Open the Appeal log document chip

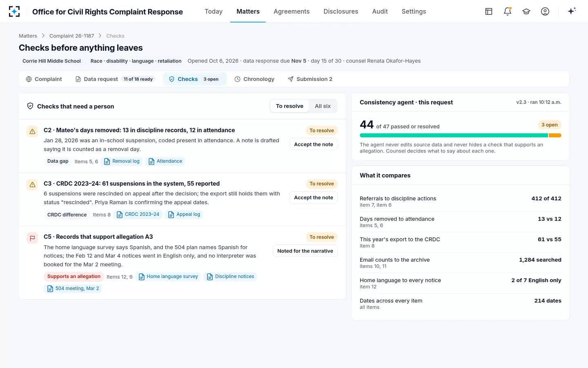point(184,214)
